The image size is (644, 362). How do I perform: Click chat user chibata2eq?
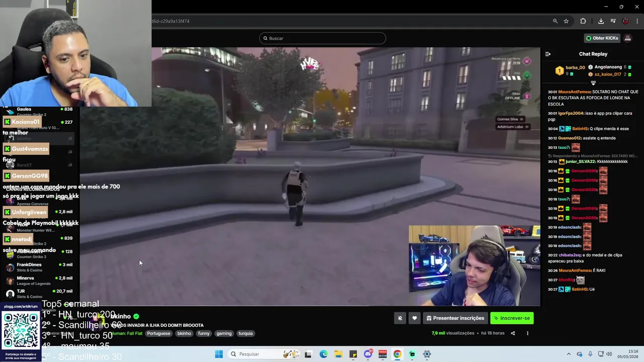[x=569, y=255]
